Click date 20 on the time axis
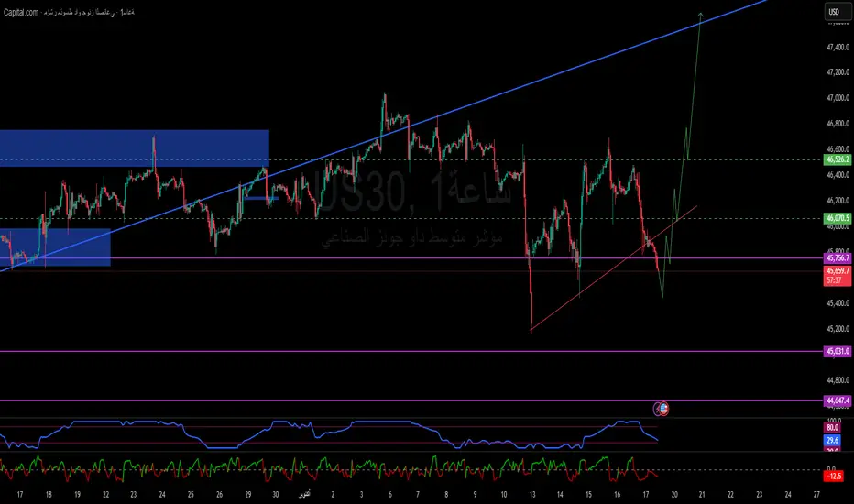The width and height of the screenshot is (854, 504). pos(674,495)
